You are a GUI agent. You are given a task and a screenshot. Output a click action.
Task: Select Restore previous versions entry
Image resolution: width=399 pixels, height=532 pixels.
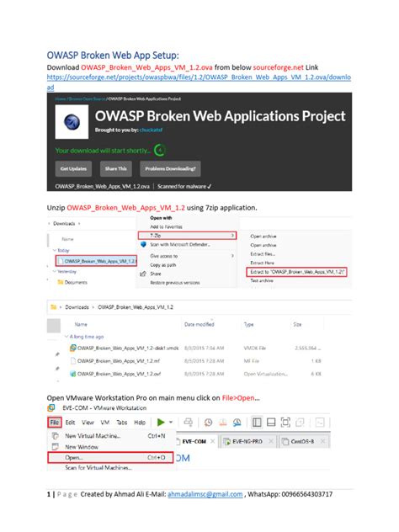[x=175, y=283]
